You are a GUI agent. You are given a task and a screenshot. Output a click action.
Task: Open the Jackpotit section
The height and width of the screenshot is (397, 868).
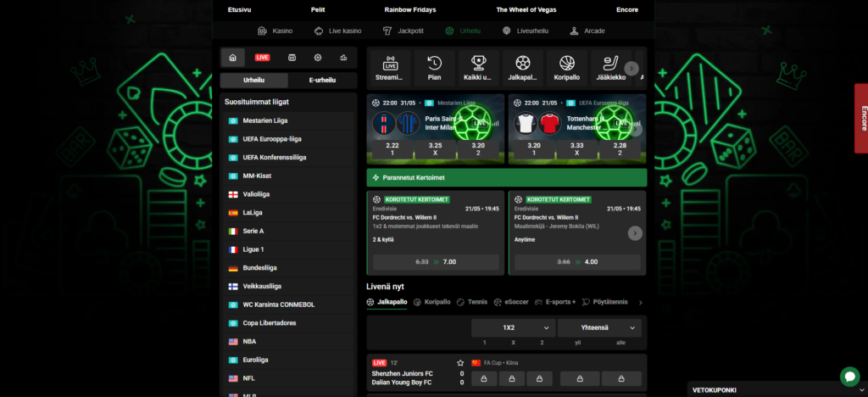(x=403, y=31)
